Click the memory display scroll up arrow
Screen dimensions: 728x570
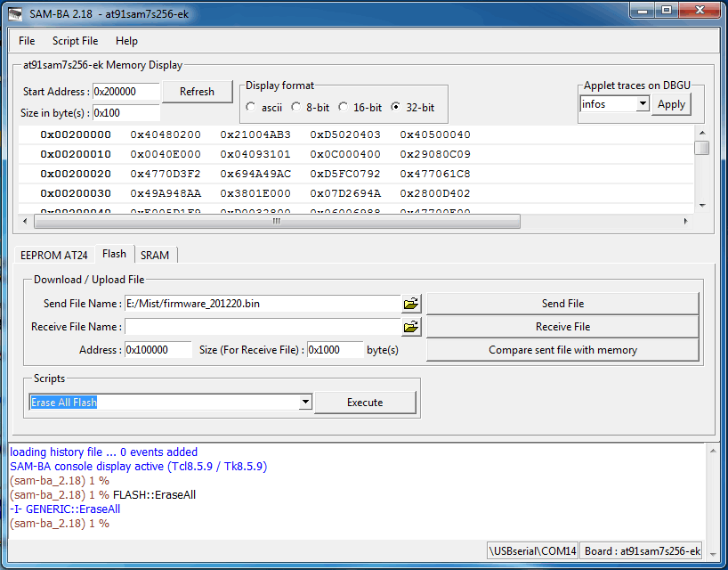tap(702, 133)
